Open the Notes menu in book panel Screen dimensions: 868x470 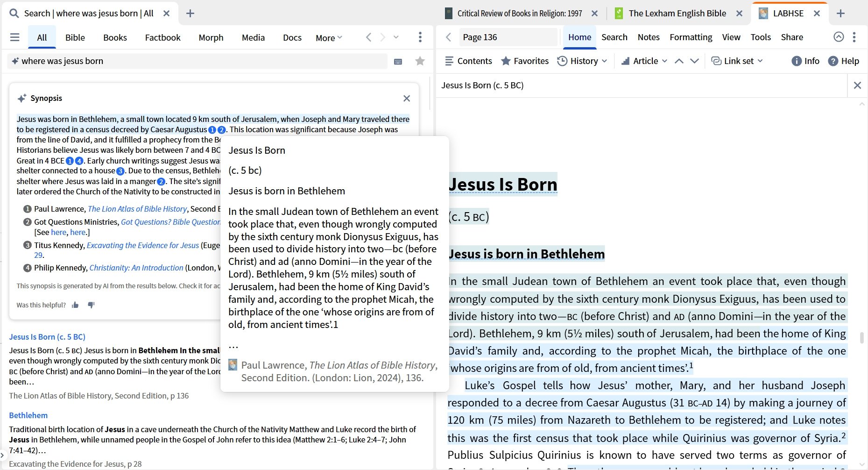click(649, 37)
